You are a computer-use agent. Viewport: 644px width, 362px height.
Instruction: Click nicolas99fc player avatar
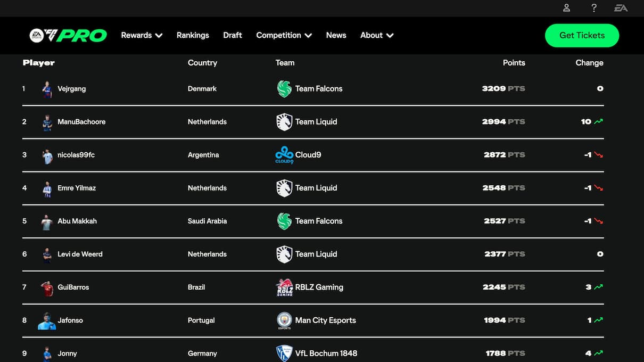(x=47, y=155)
